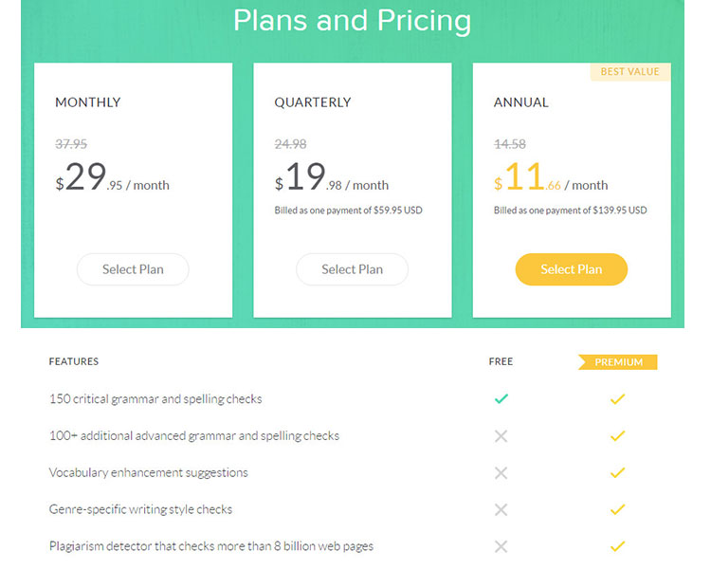Click Free X for vocabulary enhancement suggestions

501,472
